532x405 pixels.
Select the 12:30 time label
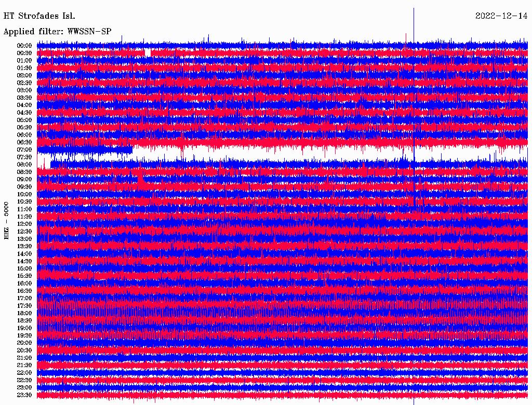coord(24,232)
